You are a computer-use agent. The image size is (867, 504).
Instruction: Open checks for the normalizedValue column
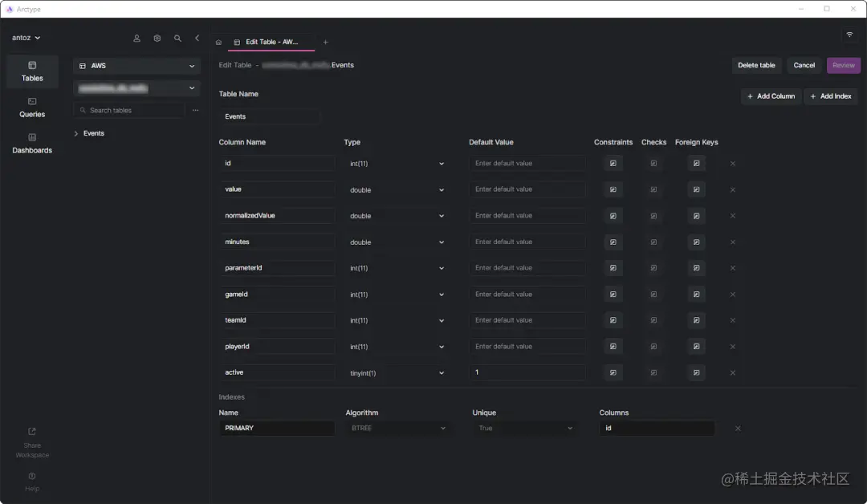653,216
